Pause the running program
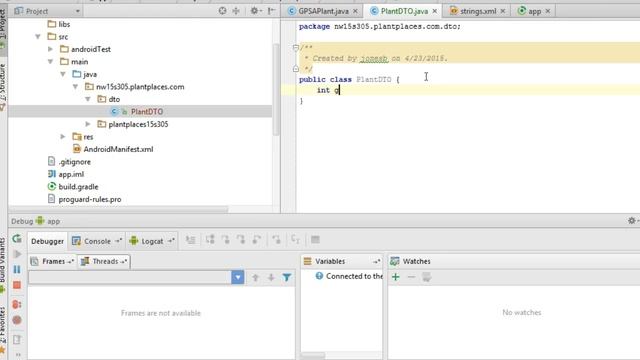The height and width of the screenshot is (360, 640). (x=17, y=269)
